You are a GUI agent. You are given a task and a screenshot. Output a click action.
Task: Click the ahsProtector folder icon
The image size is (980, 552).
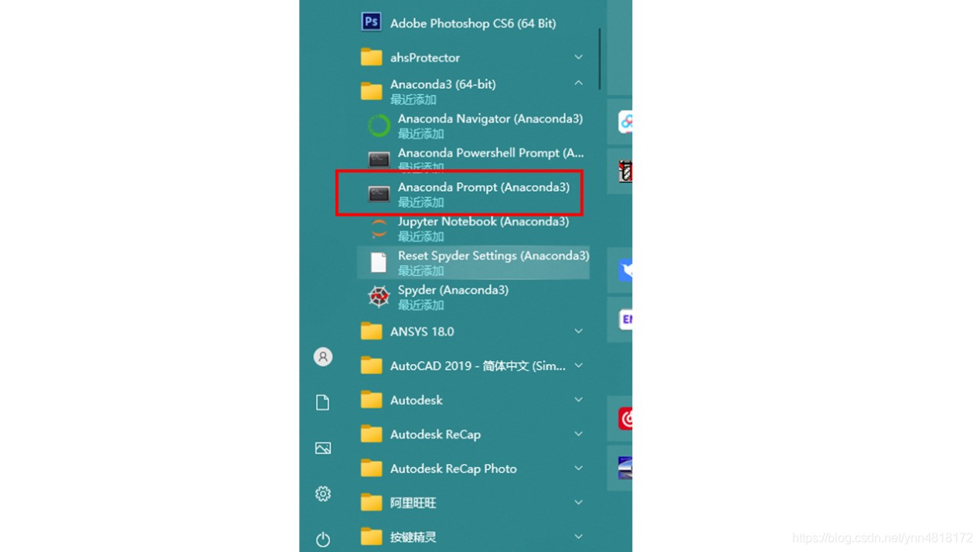click(x=371, y=57)
